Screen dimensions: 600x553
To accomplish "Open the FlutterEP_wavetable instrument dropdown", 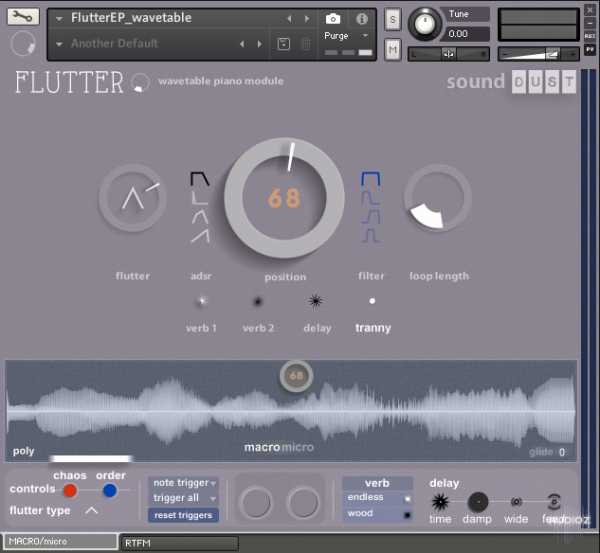I will pyautogui.click(x=59, y=18).
